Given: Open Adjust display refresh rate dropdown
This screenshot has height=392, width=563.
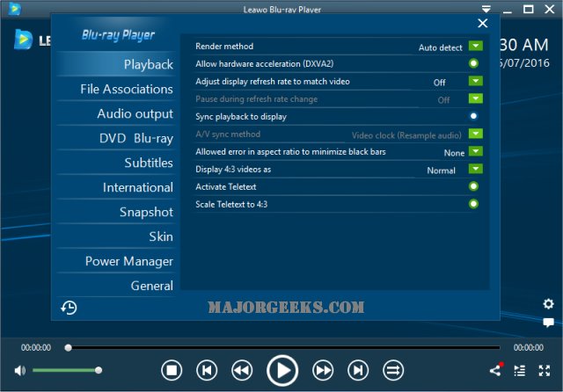Looking at the screenshot, I should pos(475,81).
